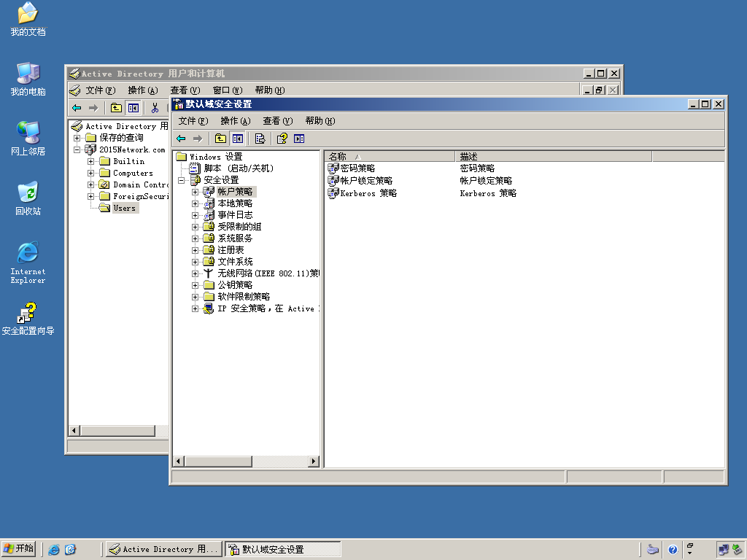Collapse the 2015Network.com domain node
The height and width of the screenshot is (560, 747).
pyautogui.click(x=77, y=149)
